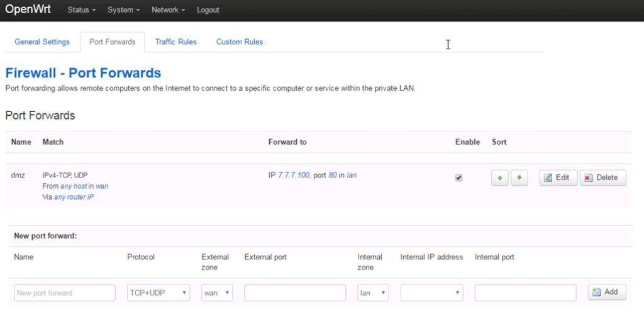Open the System menu
Screen dimensions: 644x328
coord(123,10)
